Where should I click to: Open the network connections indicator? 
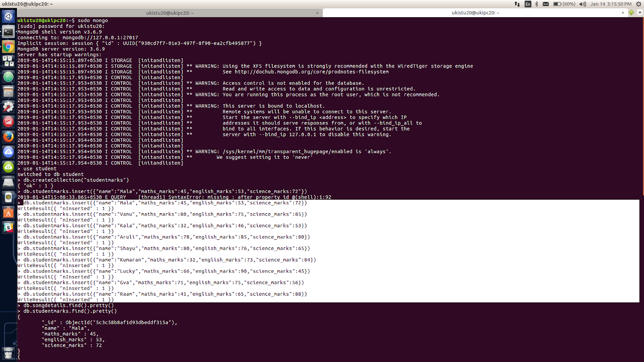[x=517, y=4]
